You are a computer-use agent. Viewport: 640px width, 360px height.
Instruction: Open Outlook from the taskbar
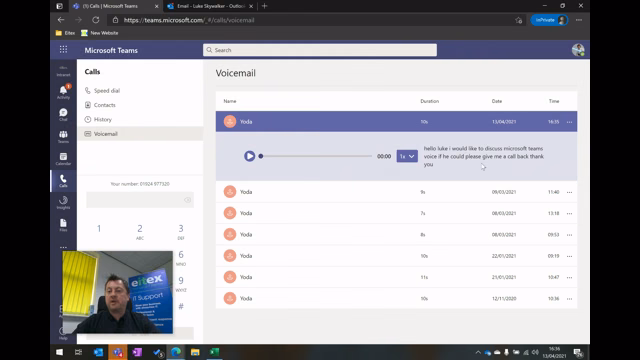pyautogui.click(x=98, y=352)
